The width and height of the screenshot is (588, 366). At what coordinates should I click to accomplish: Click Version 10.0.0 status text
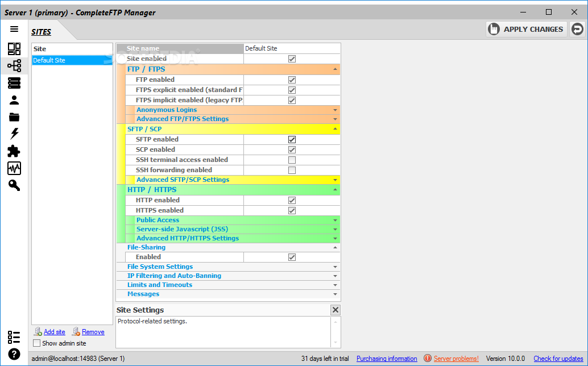tap(506, 359)
